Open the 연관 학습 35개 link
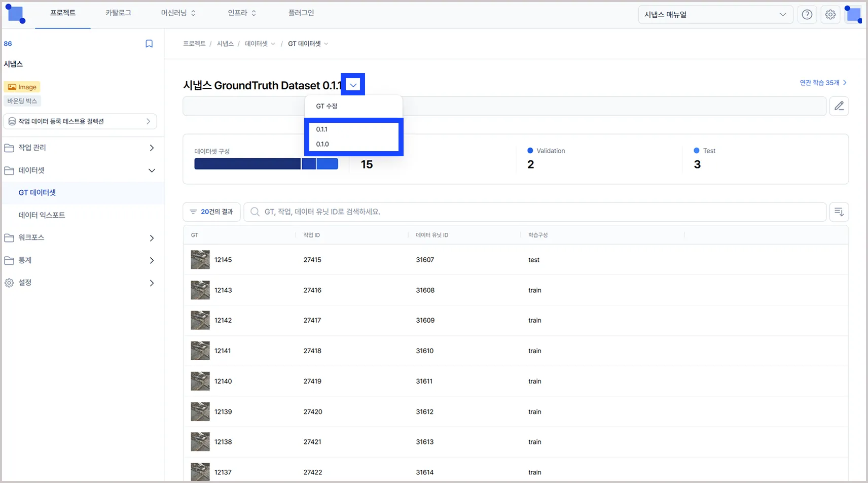The height and width of the screenshot is (483, 868). pos(823,83)
